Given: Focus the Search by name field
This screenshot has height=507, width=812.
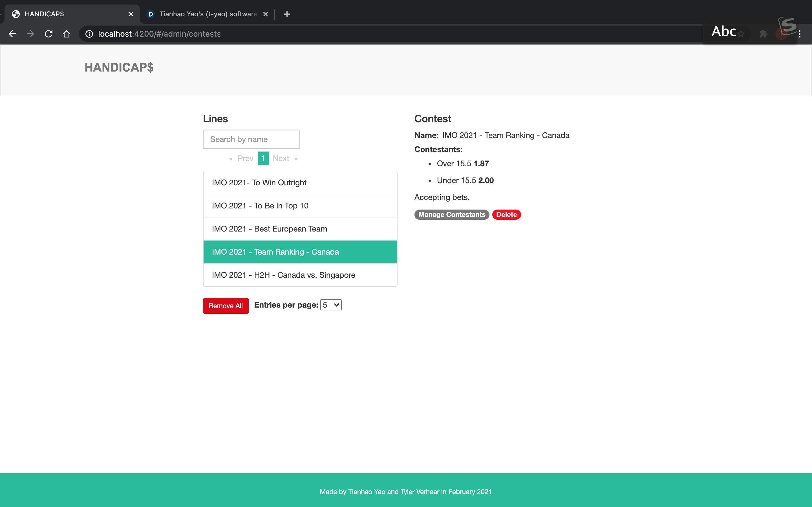Looking at the screenshot, I should 251,139.
